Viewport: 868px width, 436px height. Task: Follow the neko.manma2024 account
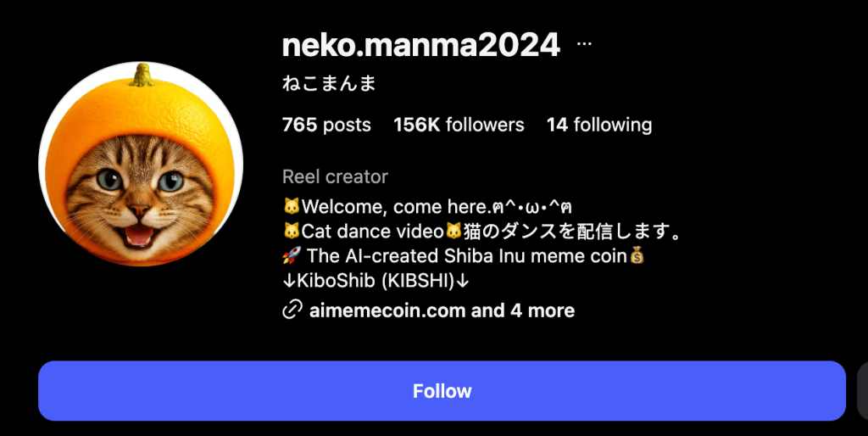pyautogui.click(x=442, y=390)
